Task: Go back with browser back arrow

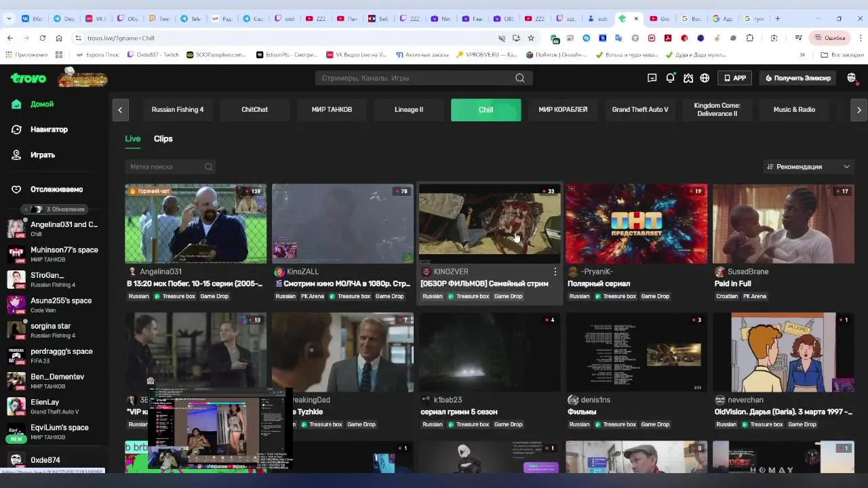Action: [x=9, y=38]
